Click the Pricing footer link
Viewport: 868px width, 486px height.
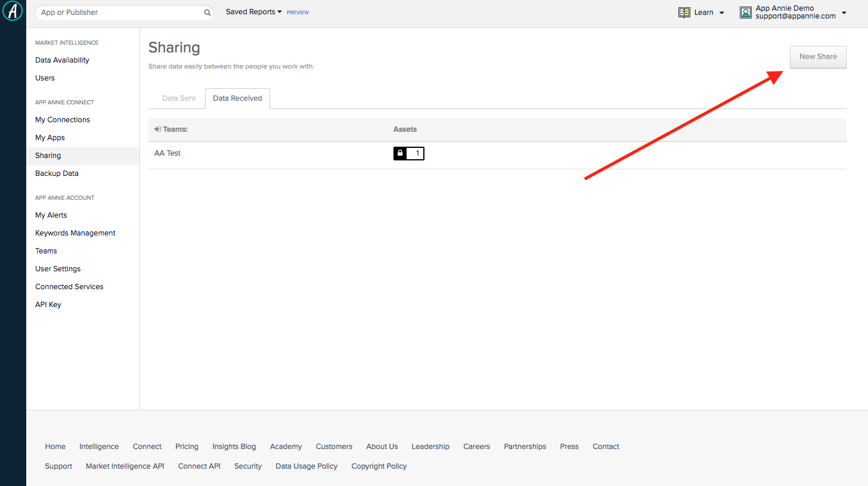(x=187, y=447)
